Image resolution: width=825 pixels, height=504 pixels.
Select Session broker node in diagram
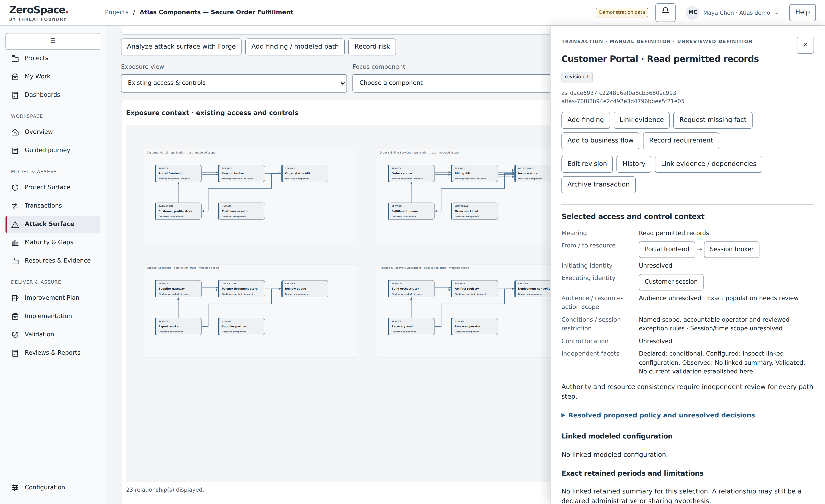tap(241, 173)
